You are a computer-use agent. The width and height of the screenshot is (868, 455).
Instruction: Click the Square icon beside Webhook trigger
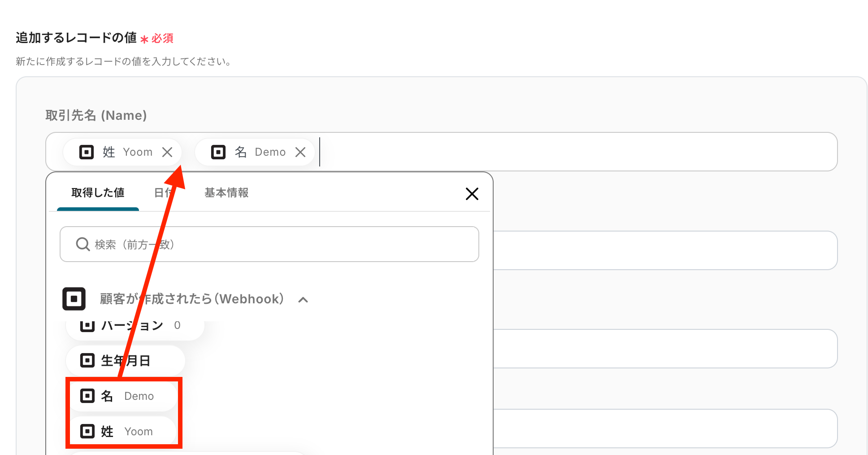click(74, 299)
